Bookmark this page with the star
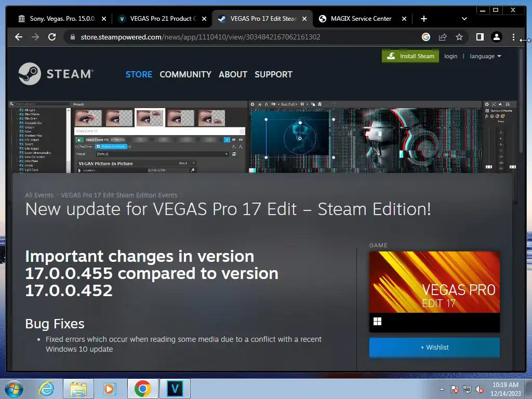Viewport: 532px width, 399px height. click(x=459, y=37)
